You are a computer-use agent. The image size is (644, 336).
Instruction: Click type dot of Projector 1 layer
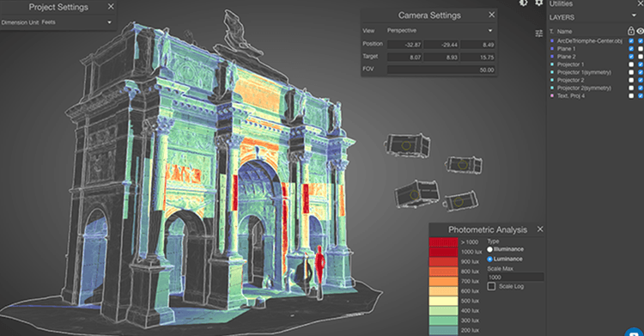pos(552,64)
